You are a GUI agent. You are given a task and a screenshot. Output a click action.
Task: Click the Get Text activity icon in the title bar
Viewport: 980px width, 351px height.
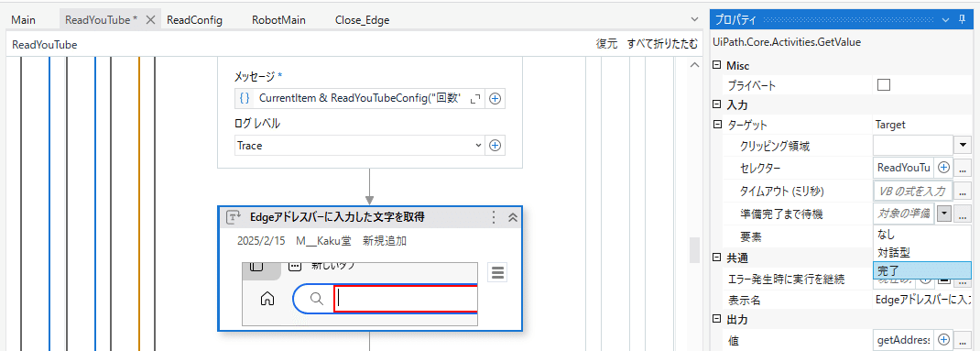234,217
